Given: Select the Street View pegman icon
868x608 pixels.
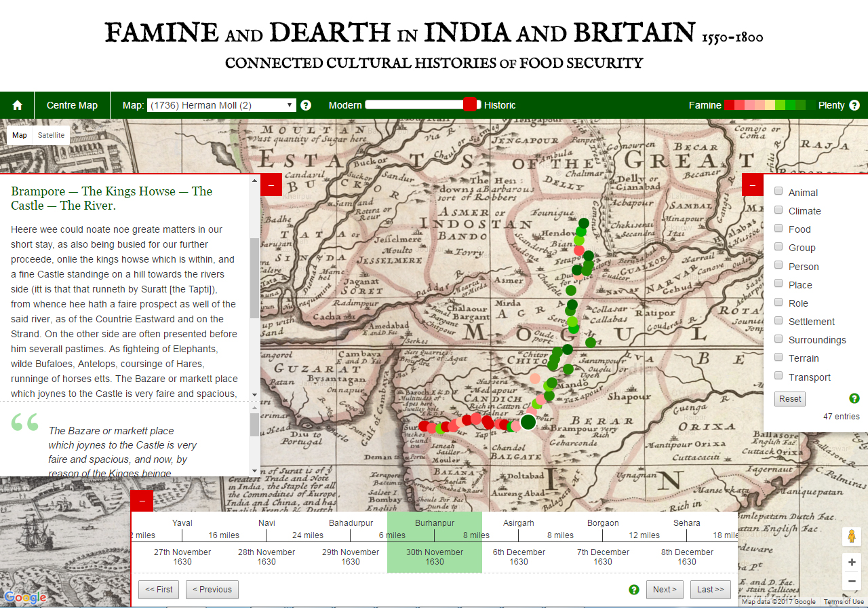Looking at the screenshot, I should [852, 537].
